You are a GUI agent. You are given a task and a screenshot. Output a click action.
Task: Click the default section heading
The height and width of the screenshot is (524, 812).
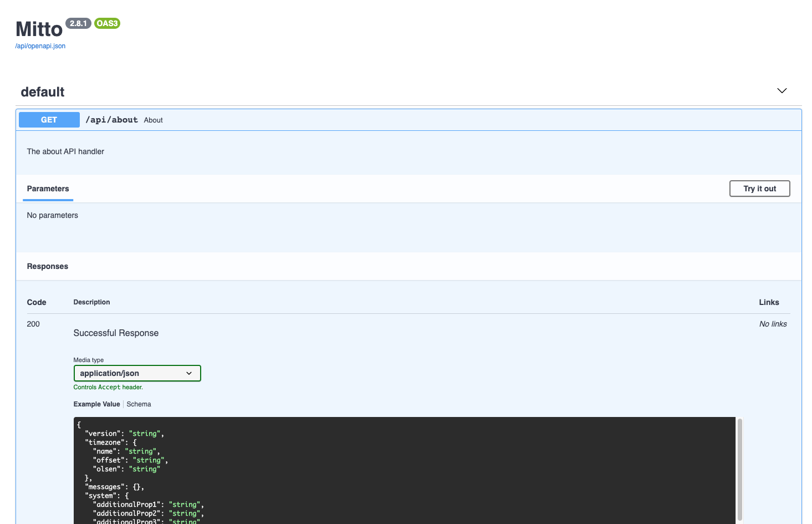coord(43,92)
